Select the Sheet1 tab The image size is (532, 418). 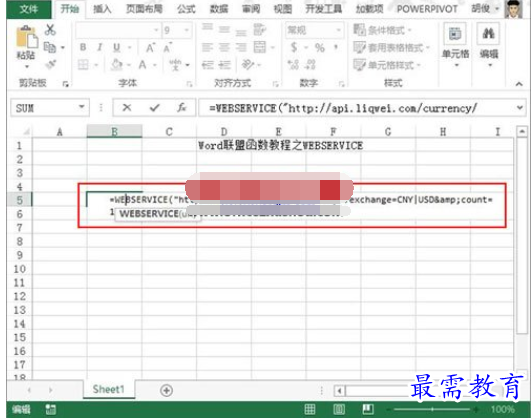tap(109, 389)
